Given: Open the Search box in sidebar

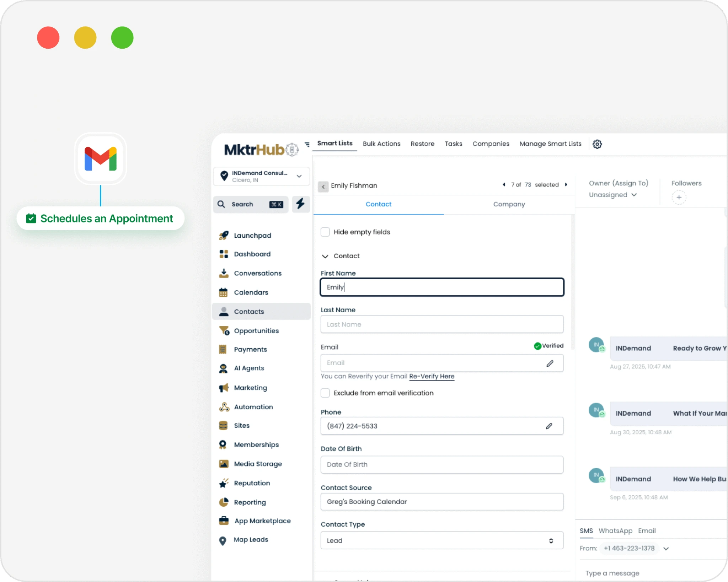Looking at the screenshot, I should tap(251, 204).
